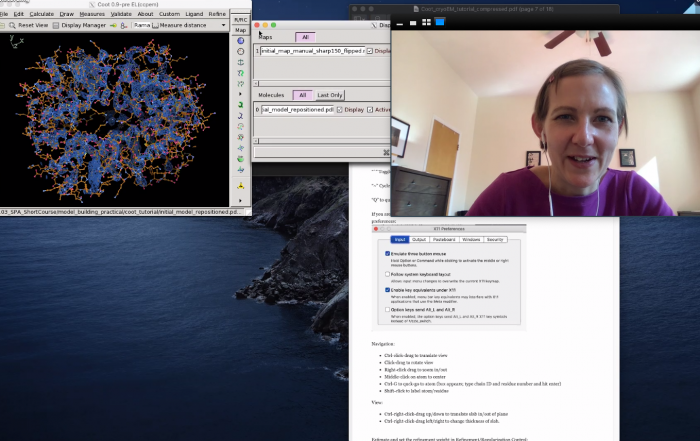Click the Map button in the sidebar
The height and width of the screenshot is (441, 700).
(241, 30)
